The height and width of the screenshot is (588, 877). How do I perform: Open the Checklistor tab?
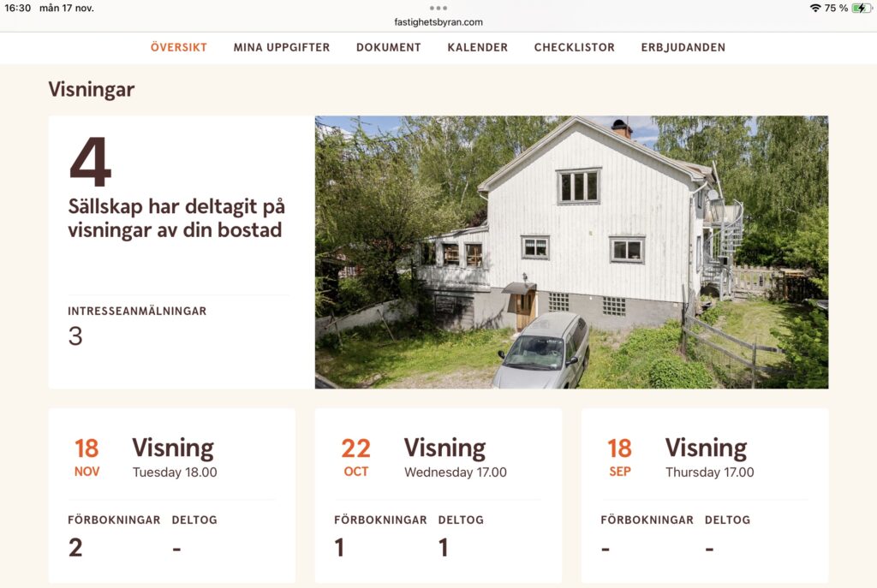pyautogui.click(x=575, y=48)
